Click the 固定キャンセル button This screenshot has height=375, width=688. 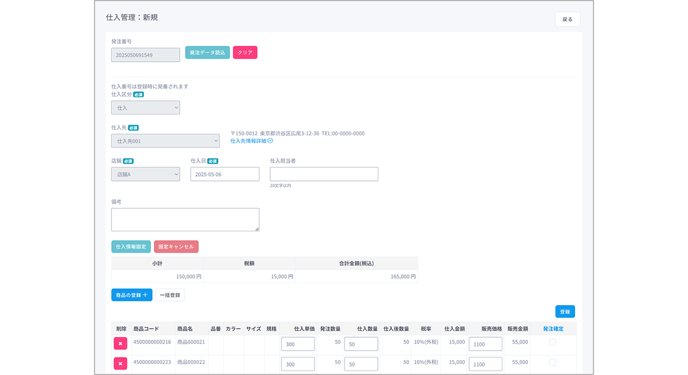pyautogui.click(x=176, y=246)
